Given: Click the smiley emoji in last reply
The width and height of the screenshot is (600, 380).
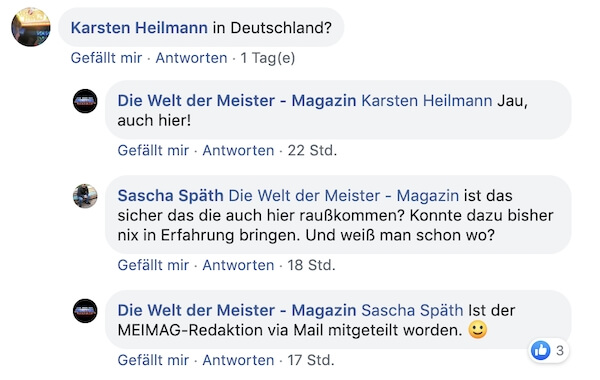Looking at the screenshot, I should 478,329.
